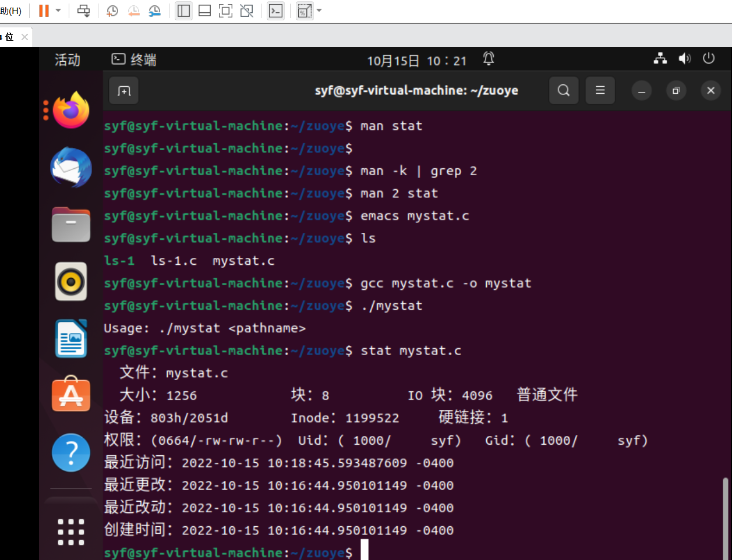This screenshot has height=560, width=732.
Task: Toggle the thumbnail bar view
Action: coord(204,10)
